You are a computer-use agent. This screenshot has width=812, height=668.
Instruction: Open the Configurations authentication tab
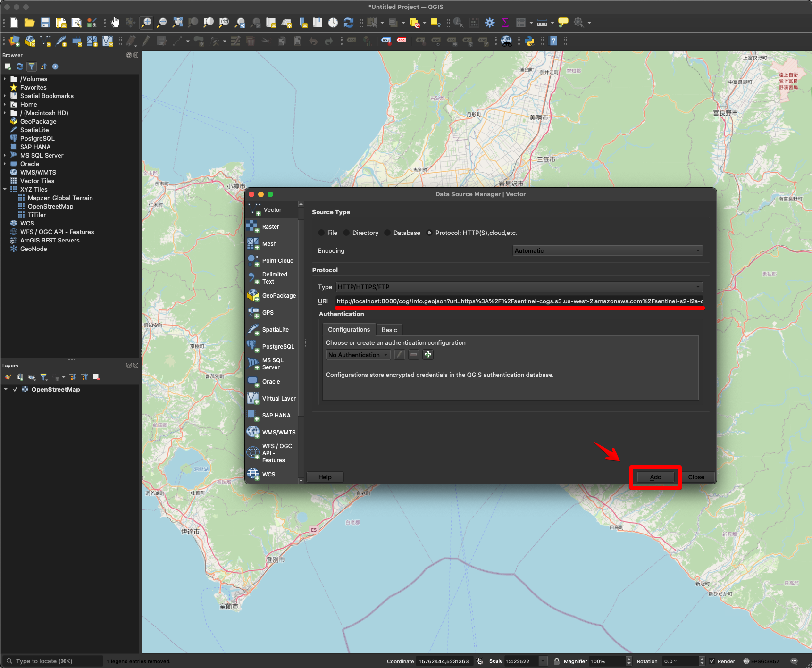[x=349, y=329]
